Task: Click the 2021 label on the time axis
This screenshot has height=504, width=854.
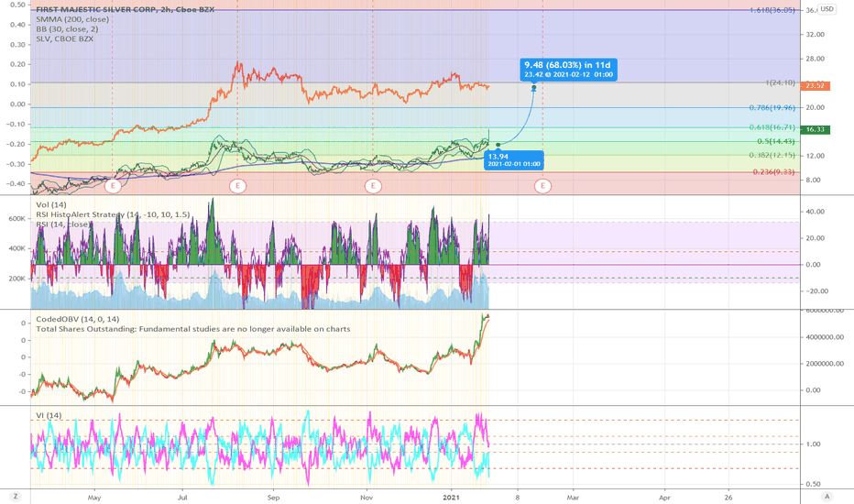Action: (x=451, y=498)
